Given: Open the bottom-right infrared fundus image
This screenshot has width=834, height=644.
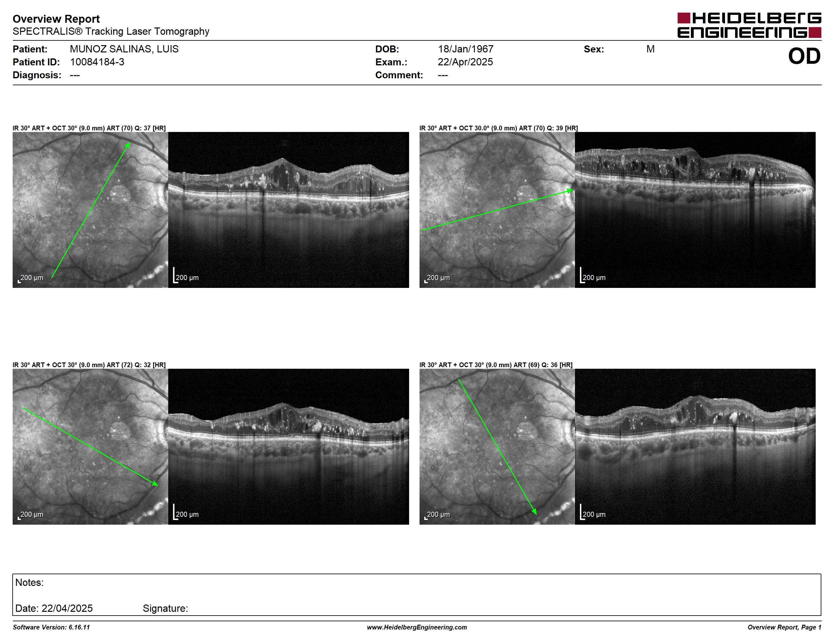Looking at the screenshot, I should pyautogui.click(x=497, y=446).
